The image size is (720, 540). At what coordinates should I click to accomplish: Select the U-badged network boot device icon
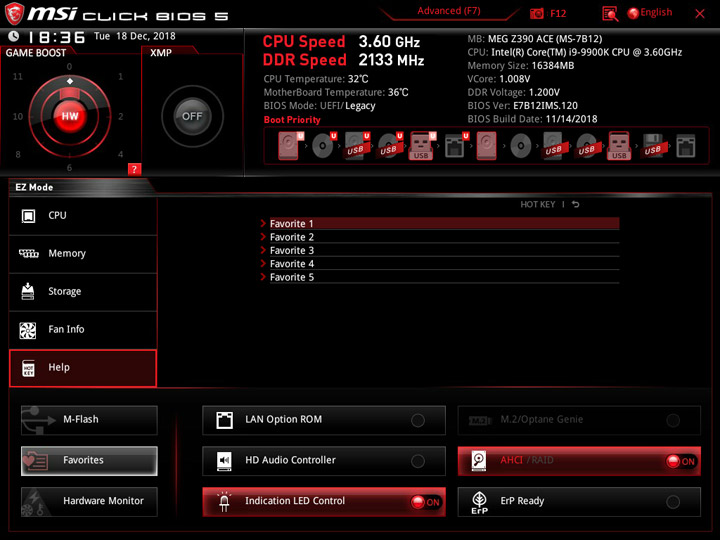pos(456,146)
